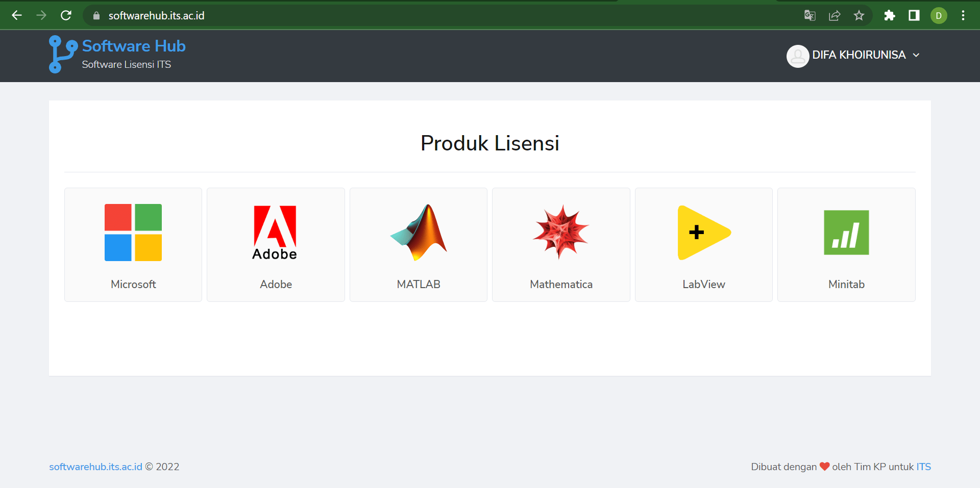Toggle the browser side panel
Screen dimensions: 980x488
(x=914, y=16)
